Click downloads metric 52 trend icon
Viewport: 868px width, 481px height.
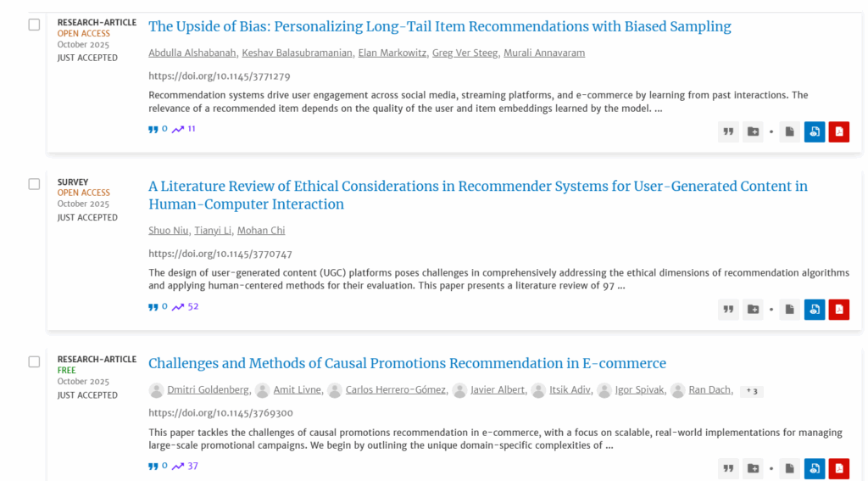(178, 307)
